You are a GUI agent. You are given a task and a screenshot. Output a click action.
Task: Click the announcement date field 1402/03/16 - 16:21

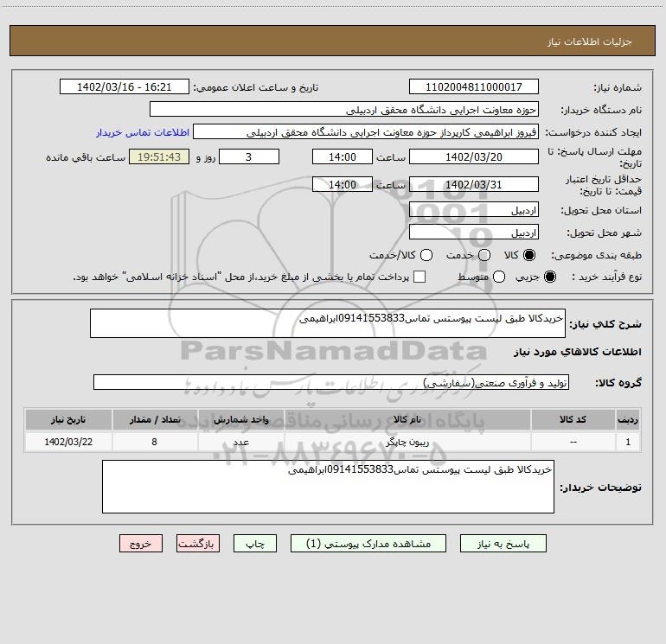(x=124, y=87)
